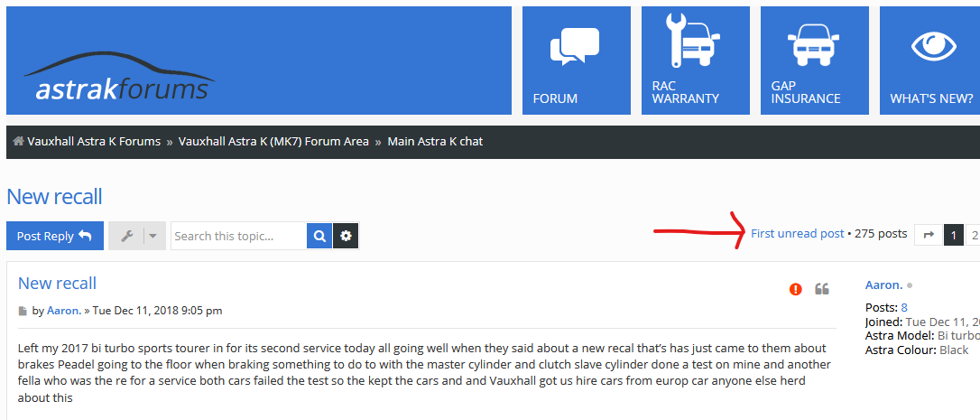Focus the Search this topic field

(x=239, y=236)
